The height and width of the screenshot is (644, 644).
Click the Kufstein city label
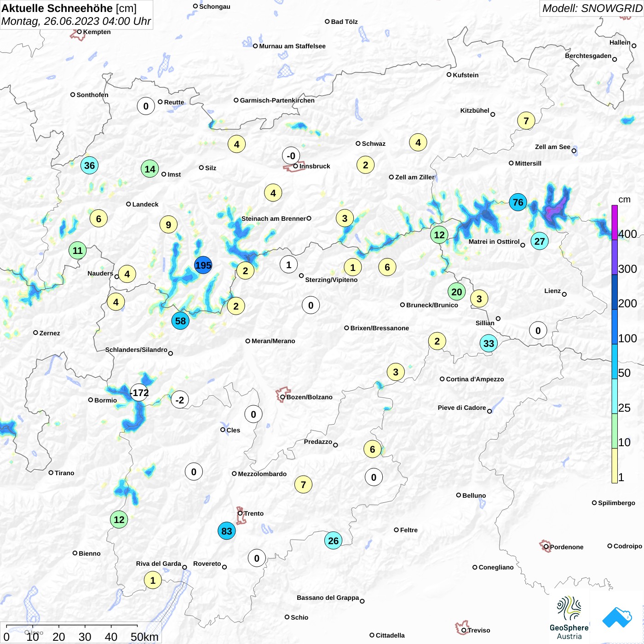(466, 75)
